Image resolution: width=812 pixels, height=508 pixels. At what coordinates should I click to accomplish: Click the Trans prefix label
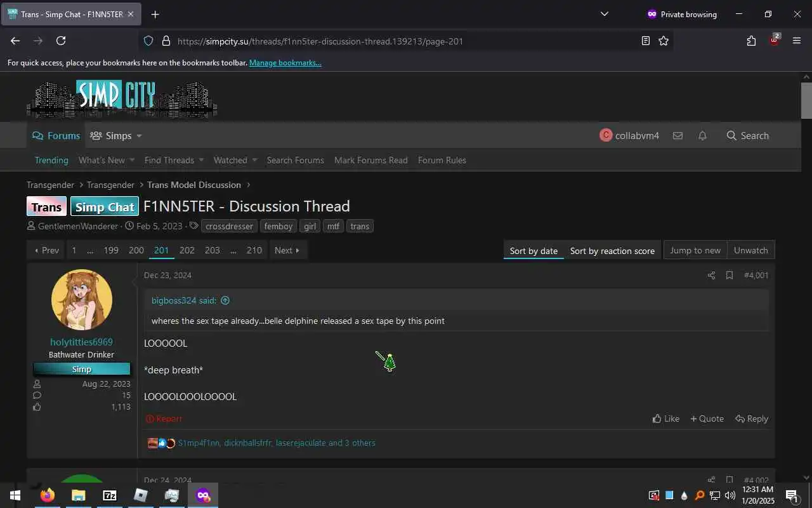point(46,206)
